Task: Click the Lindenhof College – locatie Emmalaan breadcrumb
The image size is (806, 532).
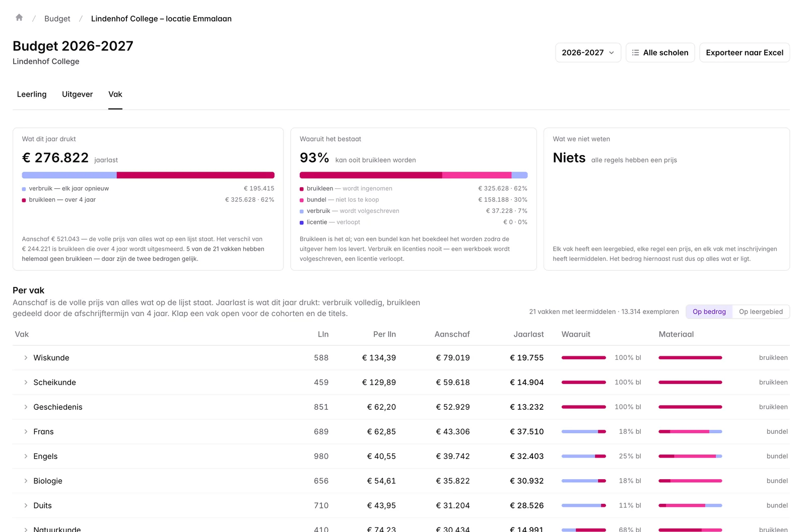Action: [161, 19]
